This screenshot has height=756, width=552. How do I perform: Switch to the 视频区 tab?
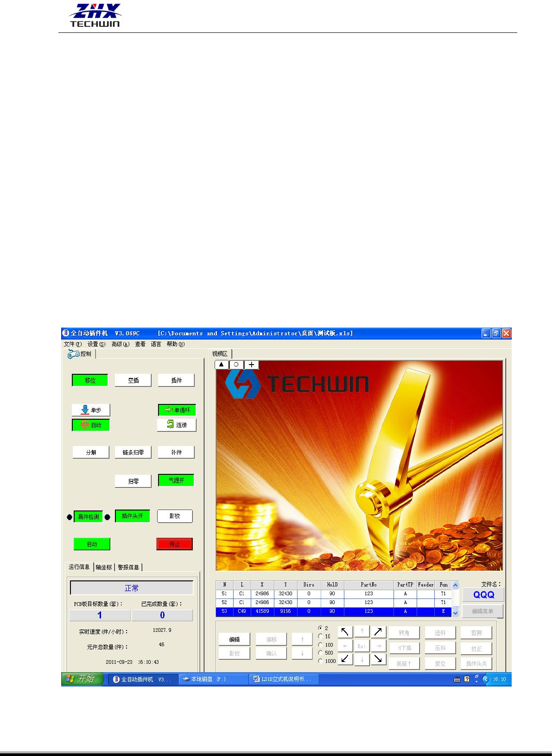click(x=220, y=354)
